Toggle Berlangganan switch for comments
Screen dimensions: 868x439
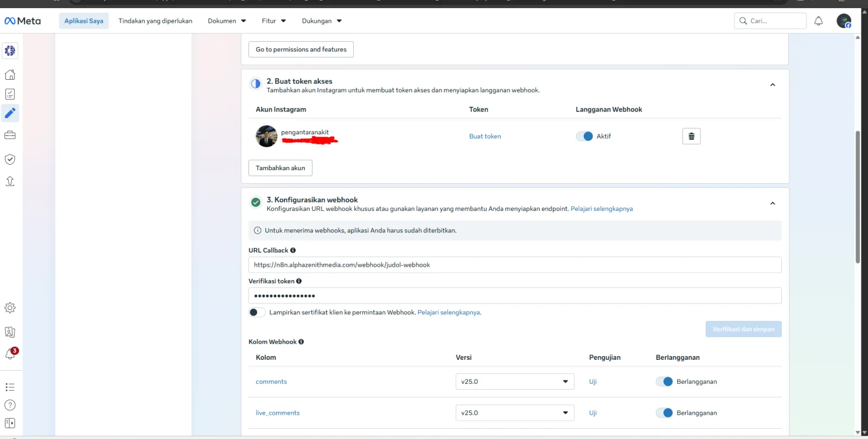[x=665, y=382]
